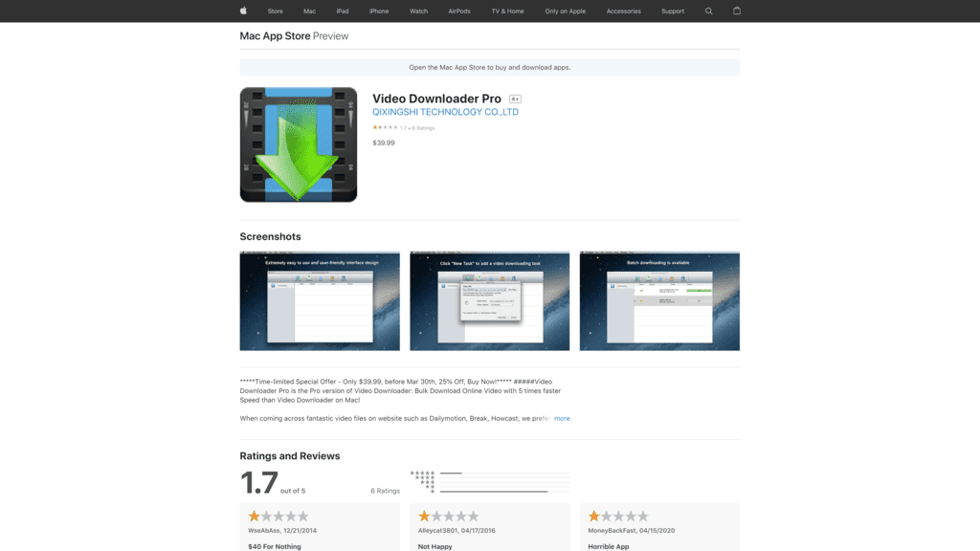Viewport: 980px width, 551px height.
Task: Click the Preview label beside Mac App Store
Action: 330,36
